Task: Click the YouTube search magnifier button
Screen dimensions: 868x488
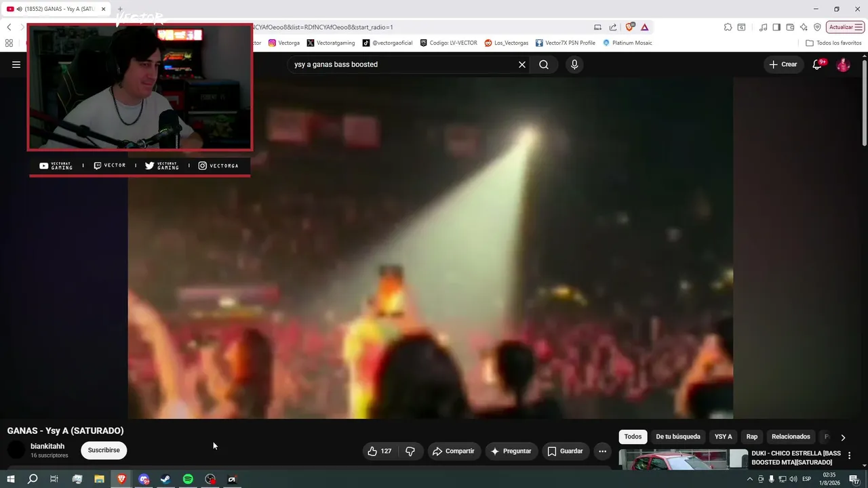Action: (x=544, y=64)
